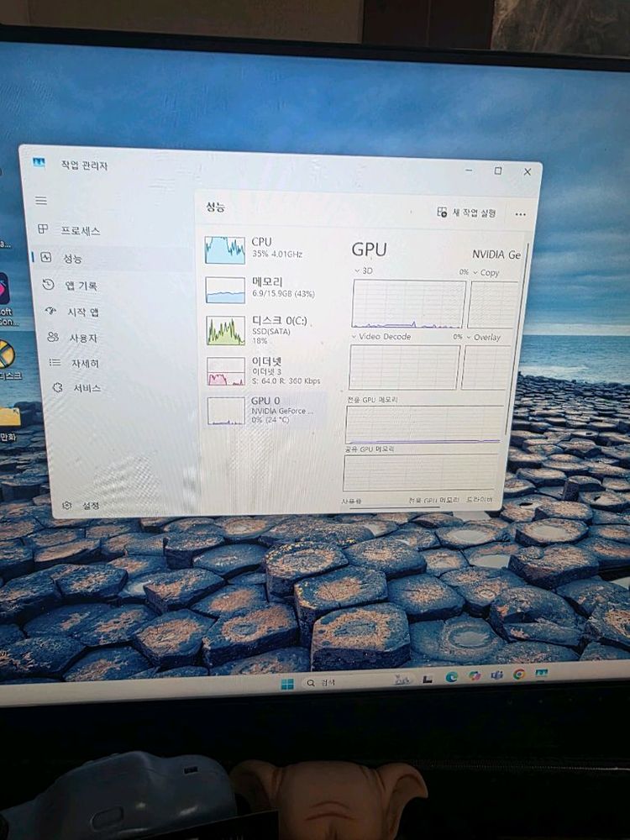Open the 서비스 (Services) page
Viewport: 630px width, 840px height.
(x=86, y=388)
